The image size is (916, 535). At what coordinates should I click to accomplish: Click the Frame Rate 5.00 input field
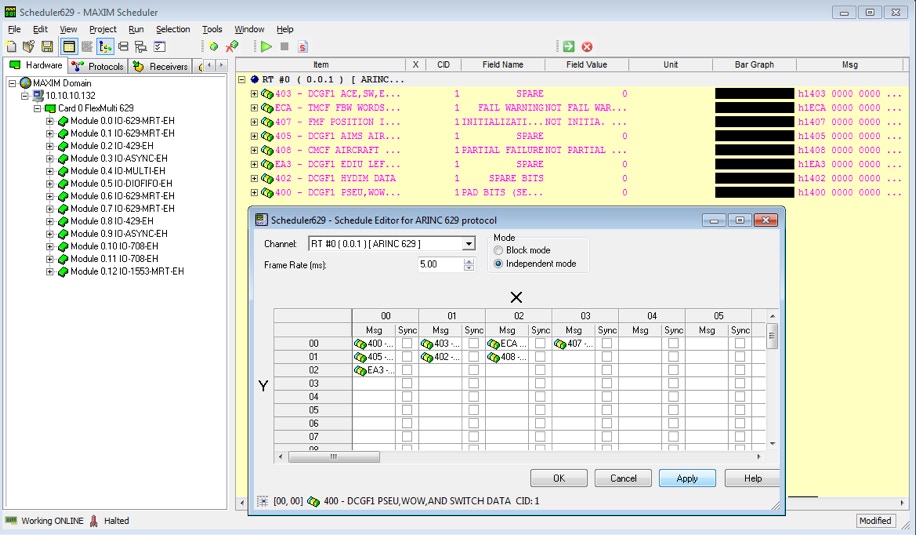[440, 265]
